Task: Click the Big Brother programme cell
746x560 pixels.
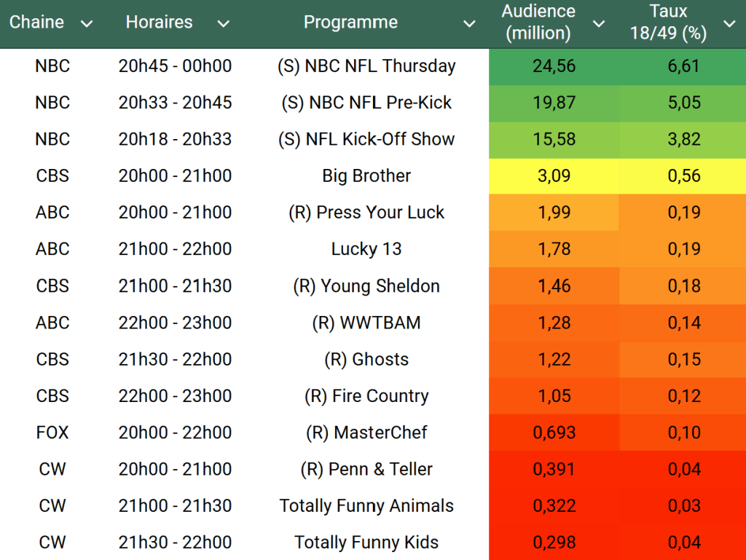Action: coord(366,176)
